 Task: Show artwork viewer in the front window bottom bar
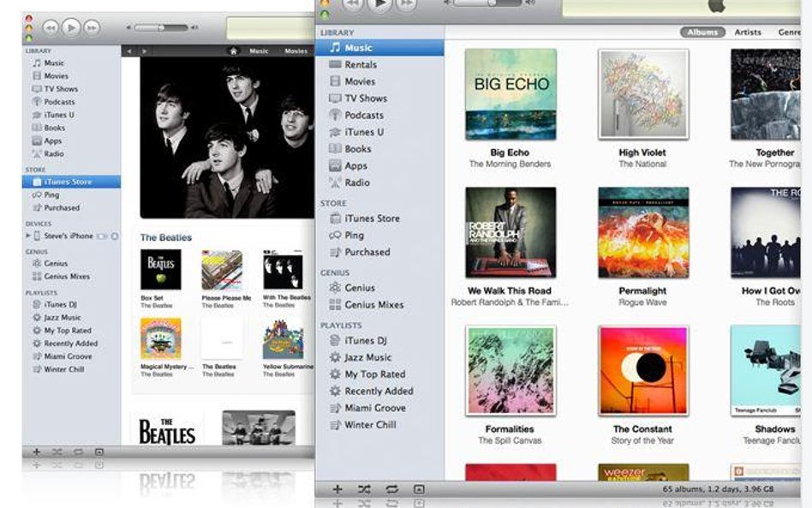[419, 489]
